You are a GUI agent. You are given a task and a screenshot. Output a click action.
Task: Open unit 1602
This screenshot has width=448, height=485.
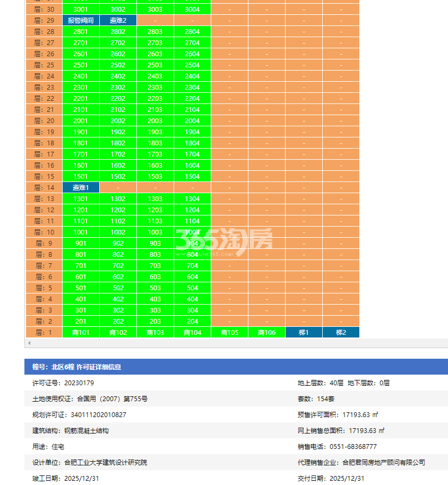[x=118, y=165]
